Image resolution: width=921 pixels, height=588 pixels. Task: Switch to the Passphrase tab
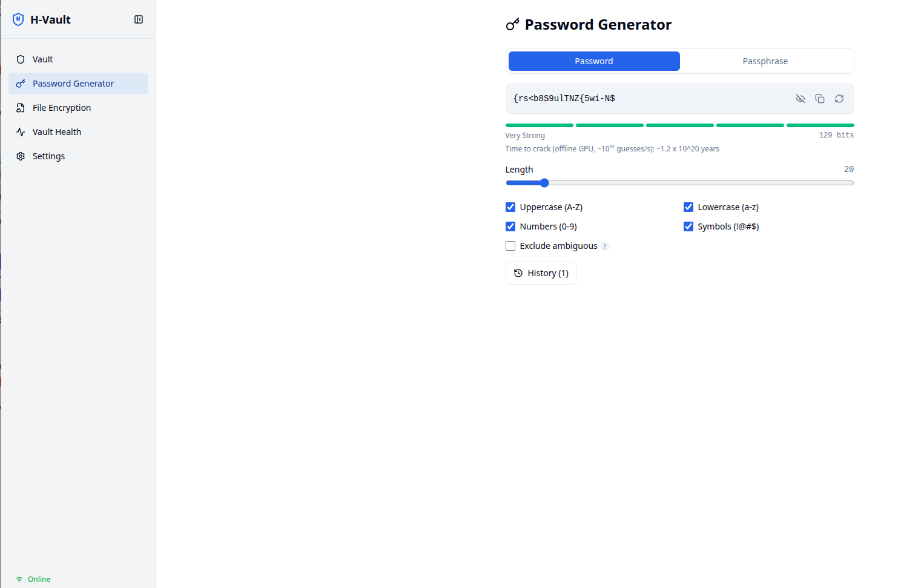[x=765, y=61]
